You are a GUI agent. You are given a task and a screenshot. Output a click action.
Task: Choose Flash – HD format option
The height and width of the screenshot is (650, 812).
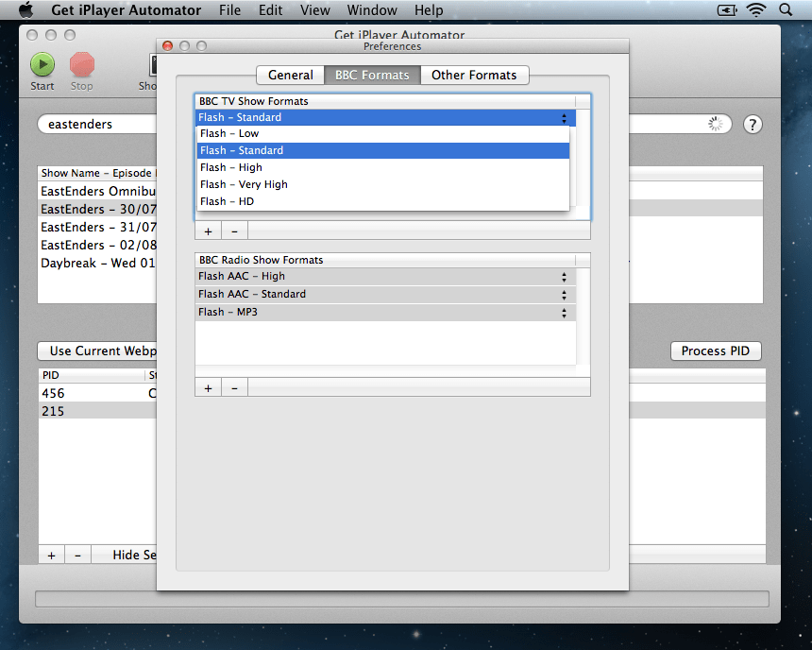click(382, 201)
